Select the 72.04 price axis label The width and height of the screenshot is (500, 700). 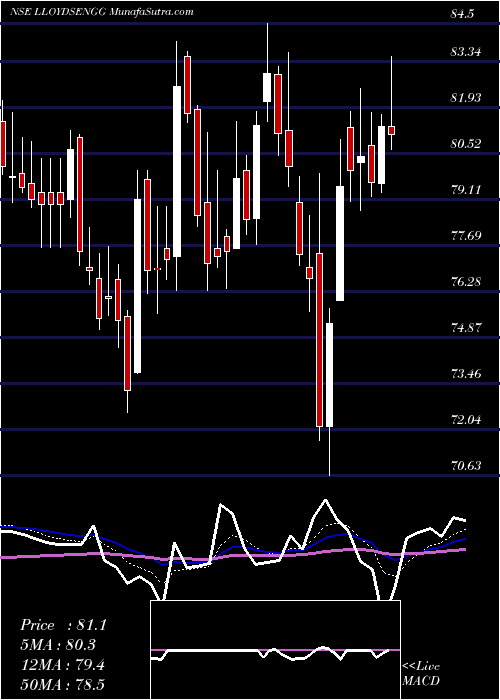pyautogui.click(x=466, y=420)
